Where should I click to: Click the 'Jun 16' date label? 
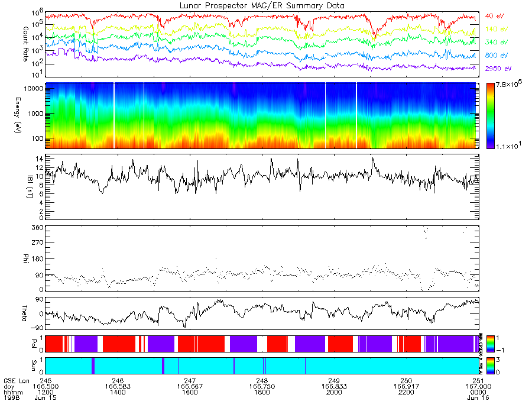coord(478,397)
